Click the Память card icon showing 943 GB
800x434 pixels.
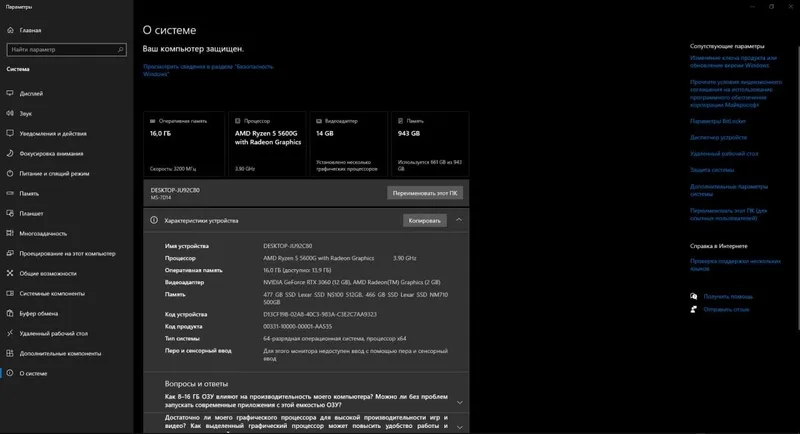coord(401,121)
